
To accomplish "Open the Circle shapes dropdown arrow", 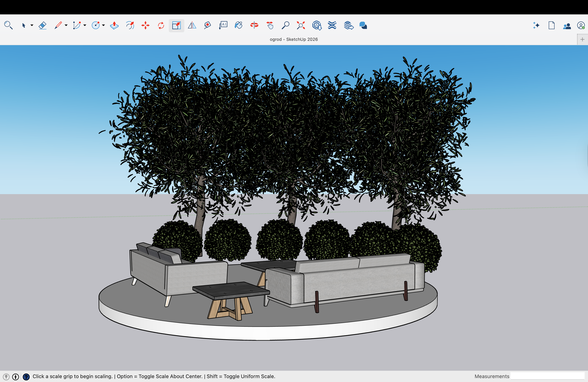I will tap(103, 25).
